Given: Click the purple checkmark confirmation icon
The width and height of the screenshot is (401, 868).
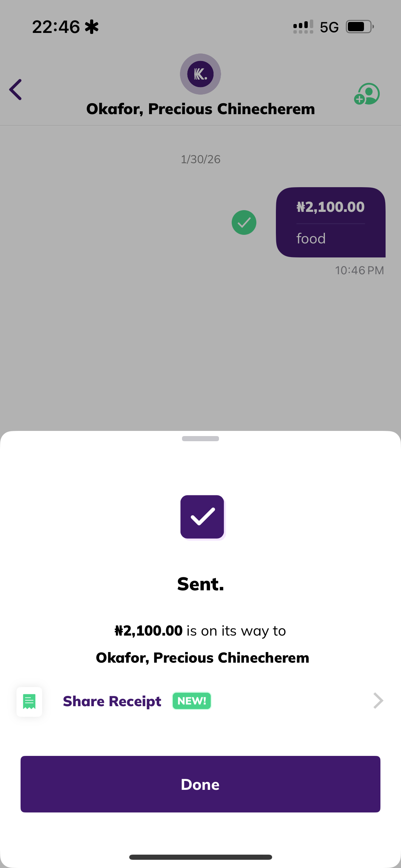Looking at the screenshot, I should [x=202, y=517].
